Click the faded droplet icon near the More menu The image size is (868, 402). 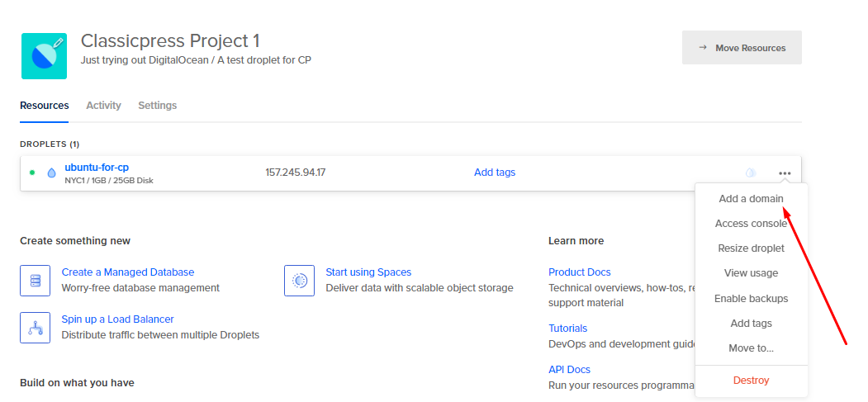pos(751,173)
